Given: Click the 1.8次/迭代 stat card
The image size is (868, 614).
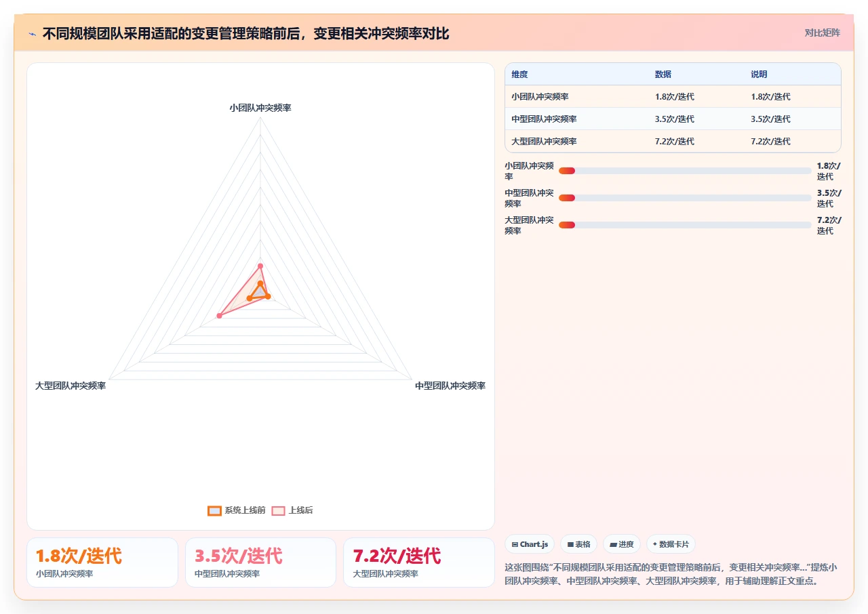Looking at the screenshot, I should [x=102, y=562].
